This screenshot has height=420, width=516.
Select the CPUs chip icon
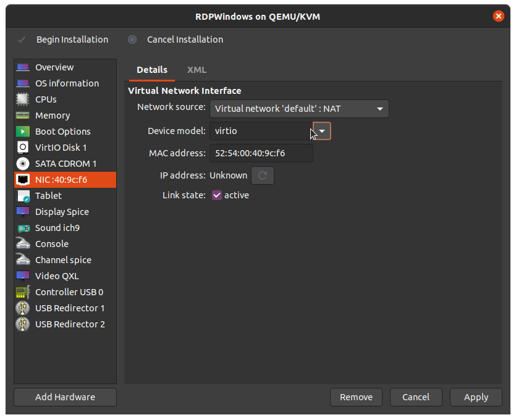(x=23, y=99)
